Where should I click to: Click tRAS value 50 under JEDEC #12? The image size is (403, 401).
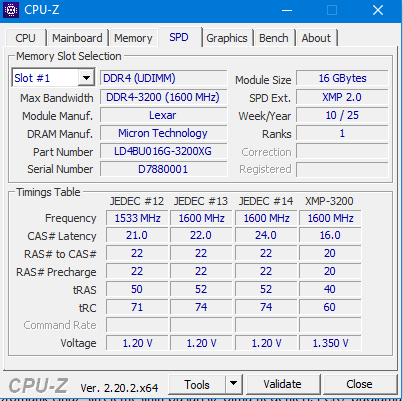pyautogui.click(x=137, y=289)
